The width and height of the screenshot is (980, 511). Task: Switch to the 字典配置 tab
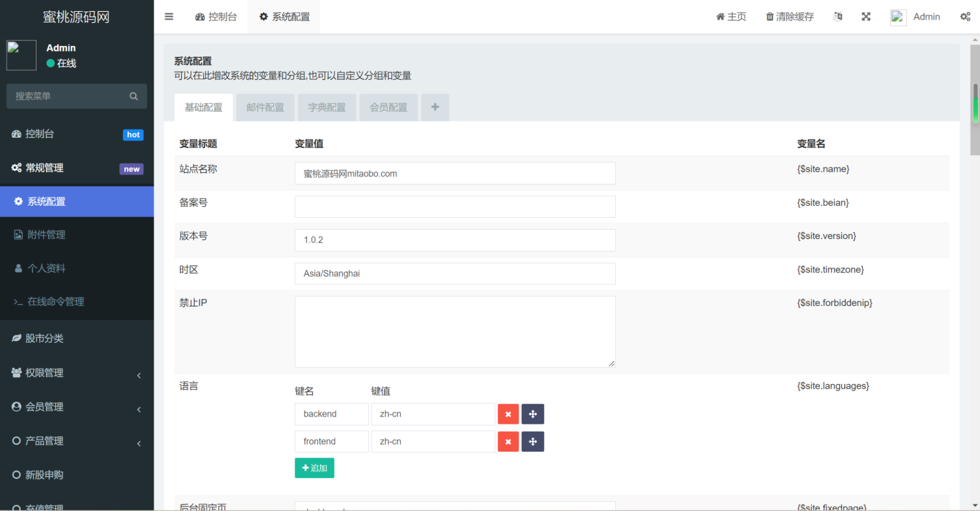click(x=327, y=107)
